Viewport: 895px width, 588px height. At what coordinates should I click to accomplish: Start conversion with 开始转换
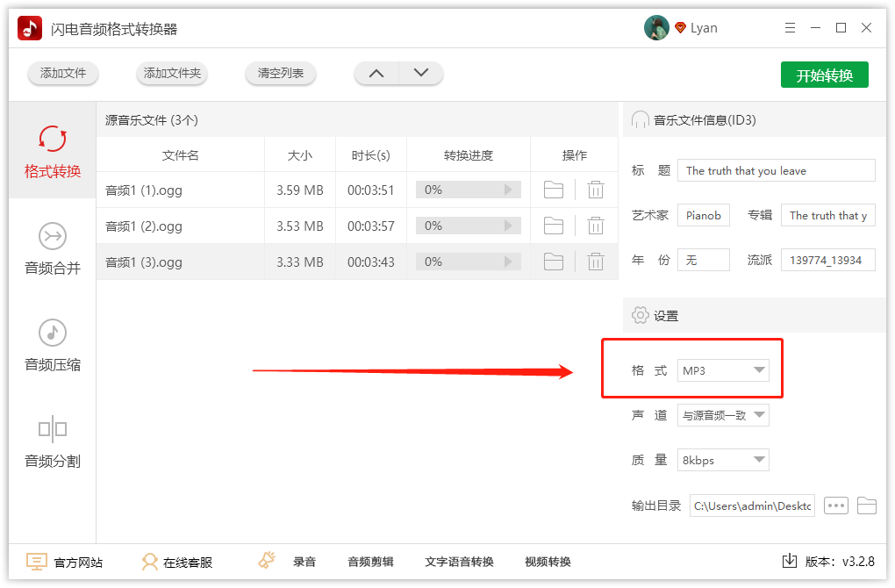tap(824, 75)
